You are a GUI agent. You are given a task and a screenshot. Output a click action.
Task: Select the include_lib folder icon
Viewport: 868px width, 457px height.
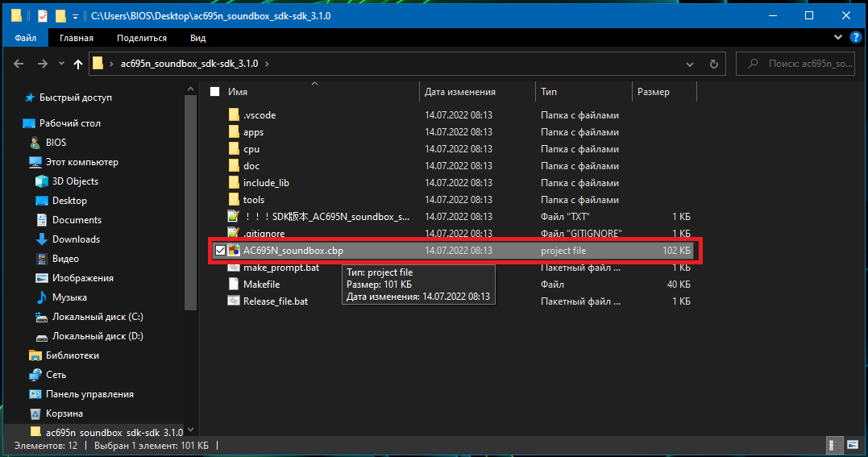point(234,183)
